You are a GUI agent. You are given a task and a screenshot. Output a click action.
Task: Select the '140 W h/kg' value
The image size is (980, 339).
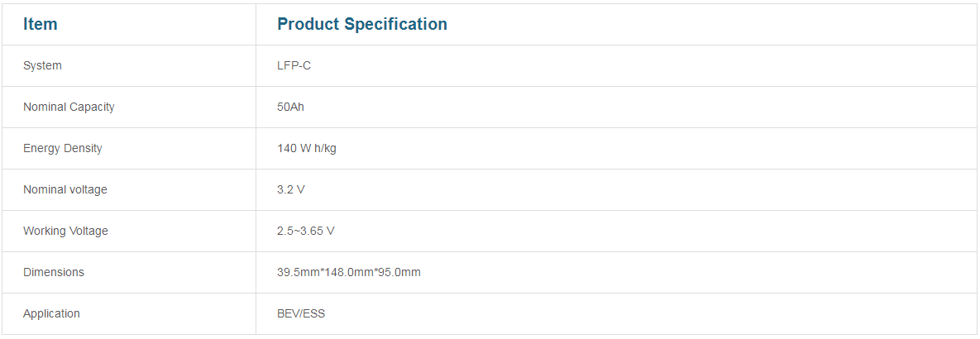pyautogui.click(x=307, y=149)
